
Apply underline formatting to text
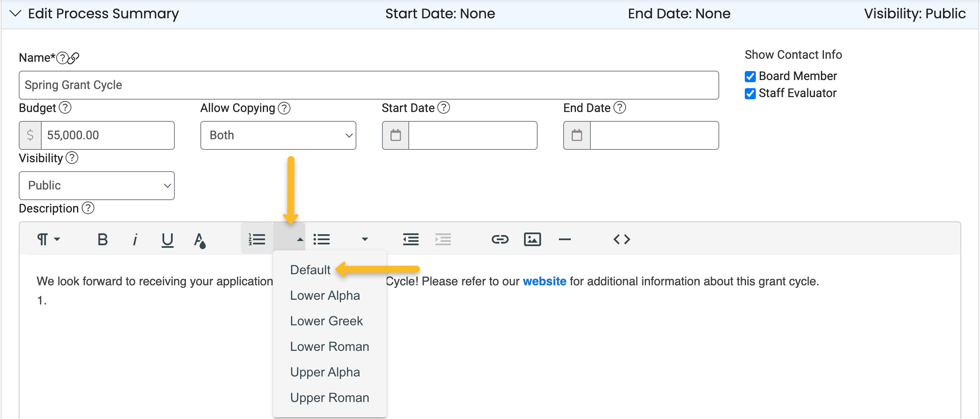[167, 239]
